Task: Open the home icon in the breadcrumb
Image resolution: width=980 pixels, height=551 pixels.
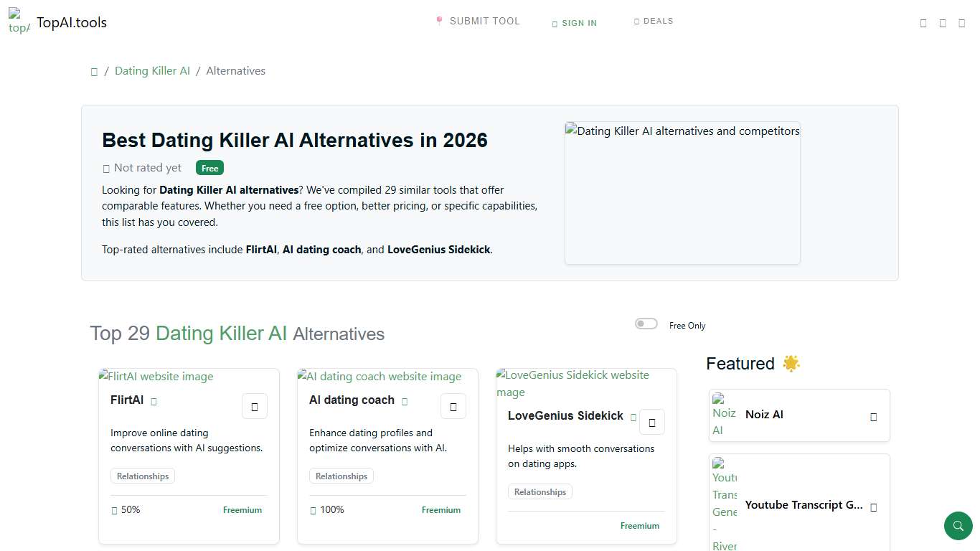Action: 94,71
